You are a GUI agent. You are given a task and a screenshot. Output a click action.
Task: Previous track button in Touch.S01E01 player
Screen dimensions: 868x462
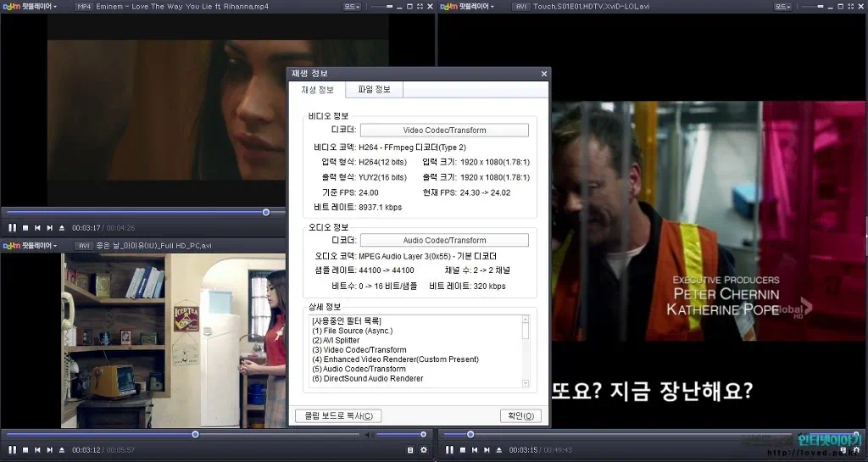475,450
